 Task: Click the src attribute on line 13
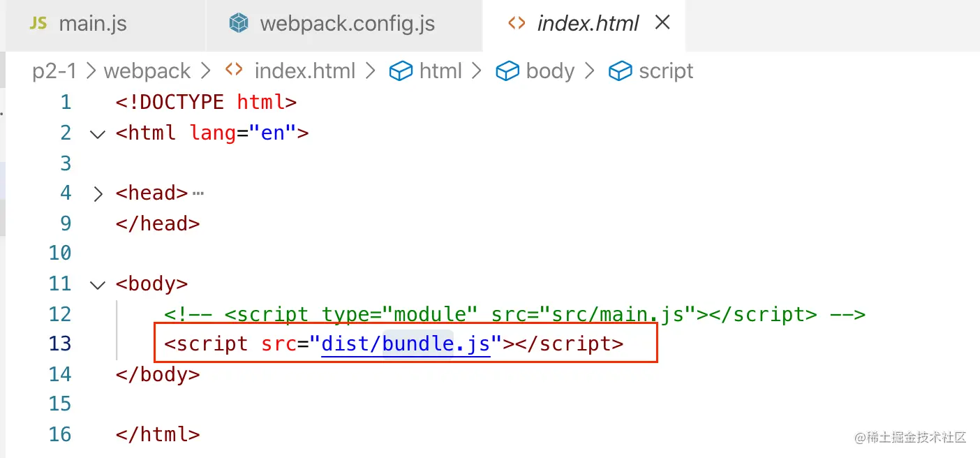pos(383,344)
